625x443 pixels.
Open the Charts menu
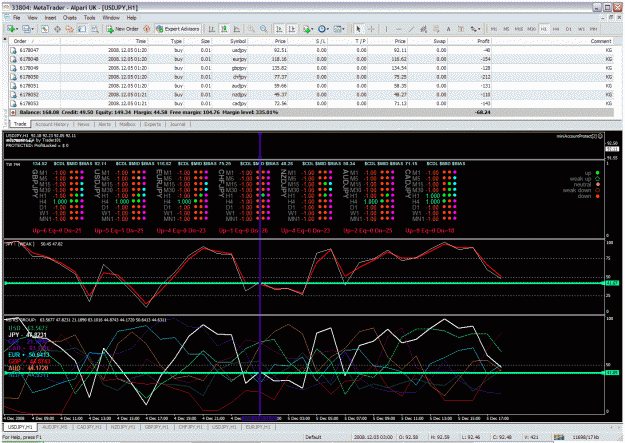(70, 18)
